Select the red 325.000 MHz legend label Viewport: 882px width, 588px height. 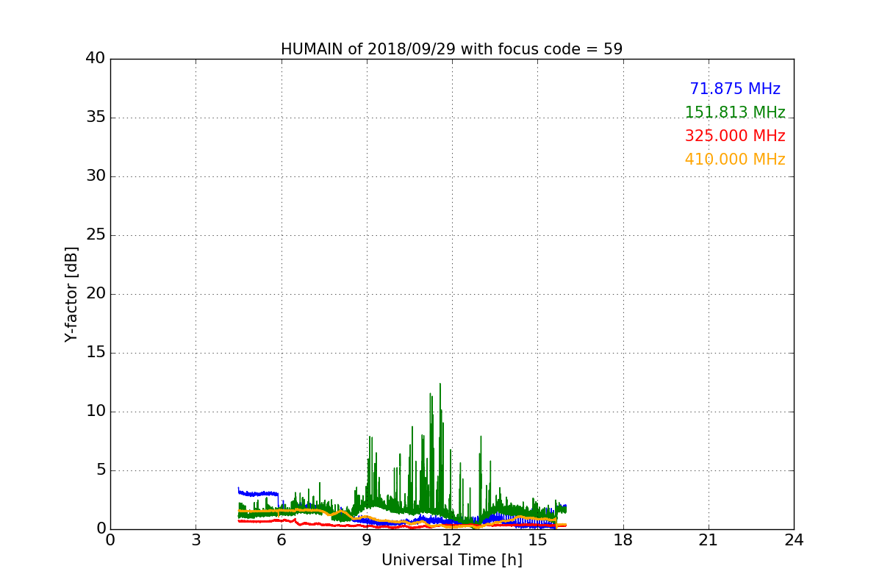point(734,136)
